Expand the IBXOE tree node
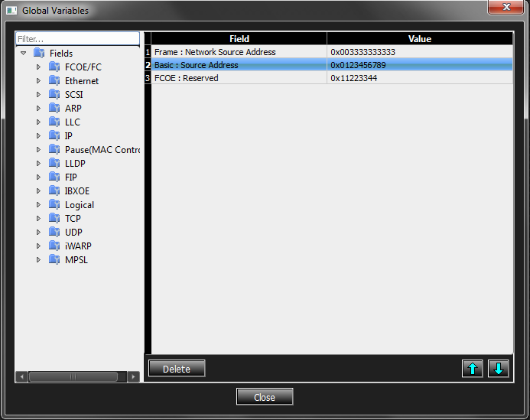Image resolution: width=530 pixels, height=420 pixels. click(x=38, y=190)
